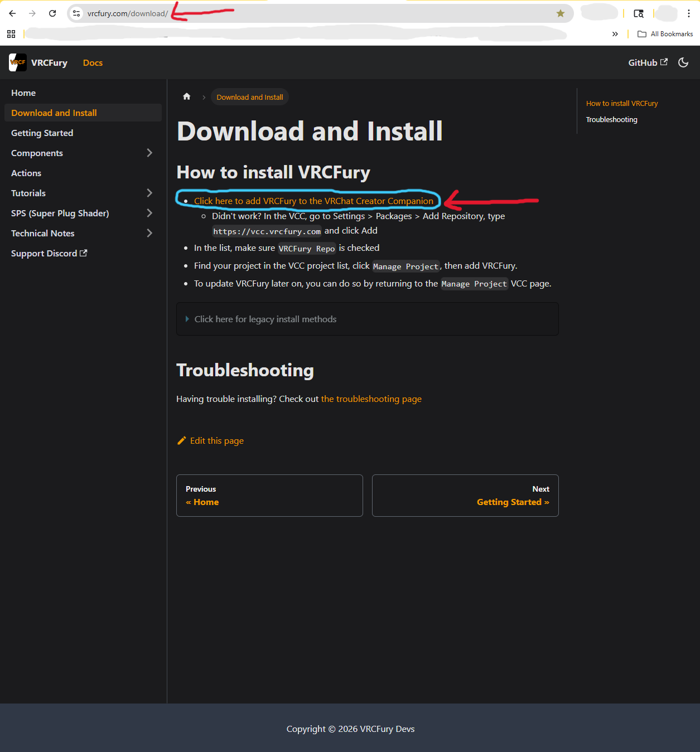Reload the page with the refresh icon
The width and height of the screenshot is (700, 752).
[x=52, y=13]
